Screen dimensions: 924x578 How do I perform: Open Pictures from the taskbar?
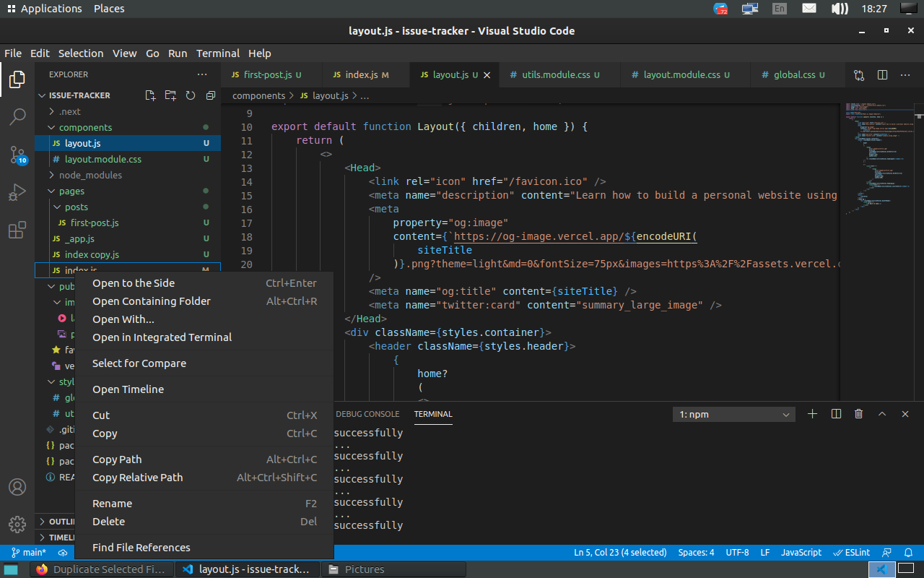pyautogui.click(x=394, y=569)
